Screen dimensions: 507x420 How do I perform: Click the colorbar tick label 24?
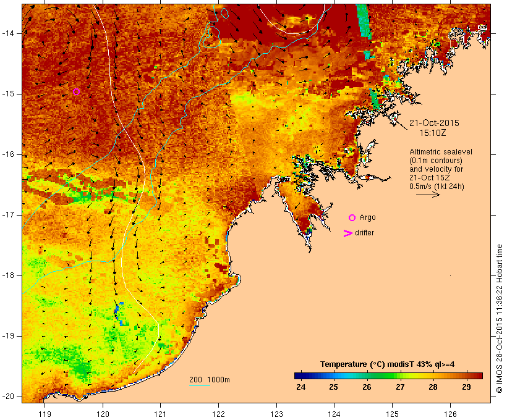point(300,387)
